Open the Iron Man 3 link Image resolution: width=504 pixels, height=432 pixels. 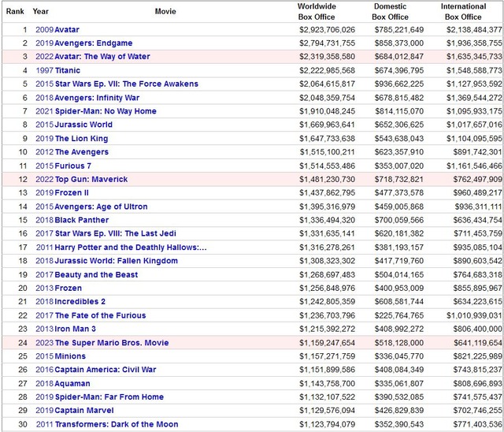pos(76,329)
